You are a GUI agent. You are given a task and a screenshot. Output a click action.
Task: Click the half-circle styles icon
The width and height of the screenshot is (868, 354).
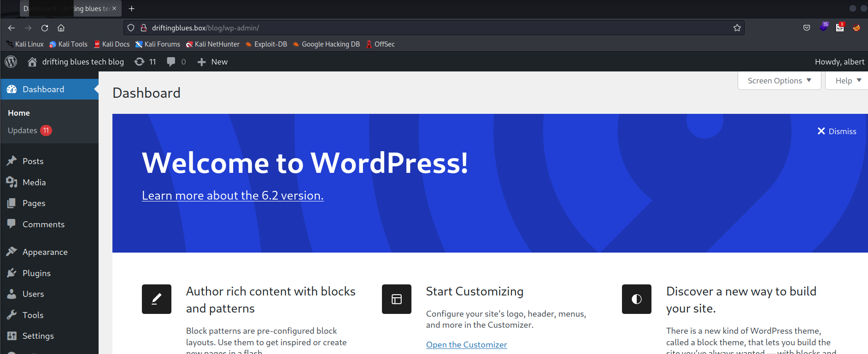(x=637, y=299)
